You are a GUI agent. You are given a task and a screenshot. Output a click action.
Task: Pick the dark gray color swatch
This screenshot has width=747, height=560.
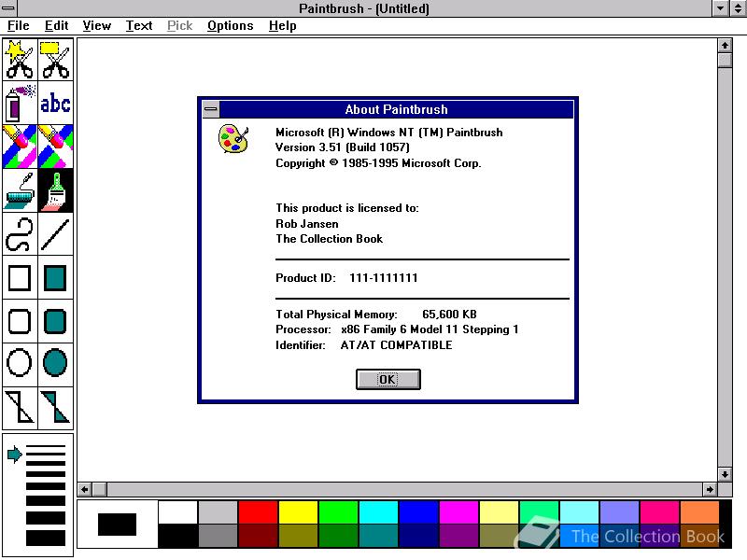tap(218, 535)
